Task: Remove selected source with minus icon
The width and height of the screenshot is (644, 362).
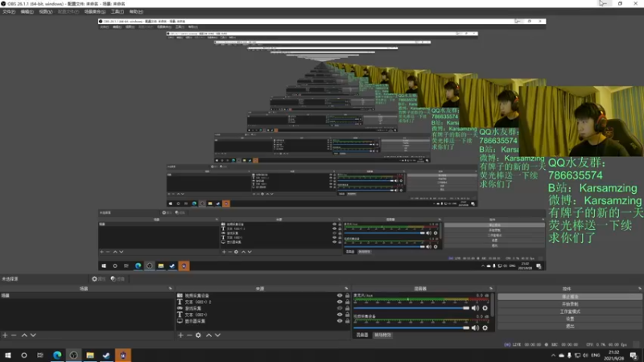Action: pos(189,335)
